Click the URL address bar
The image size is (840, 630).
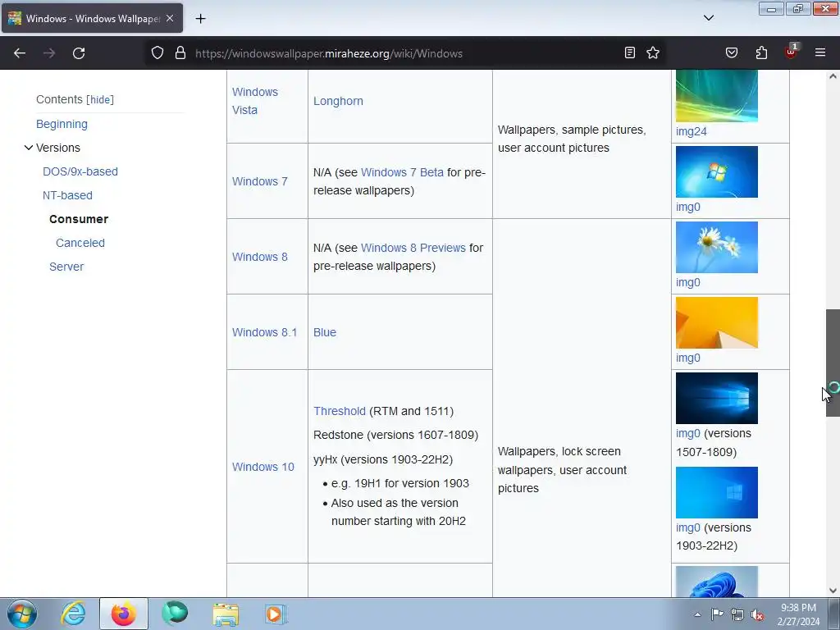point(405,53)
